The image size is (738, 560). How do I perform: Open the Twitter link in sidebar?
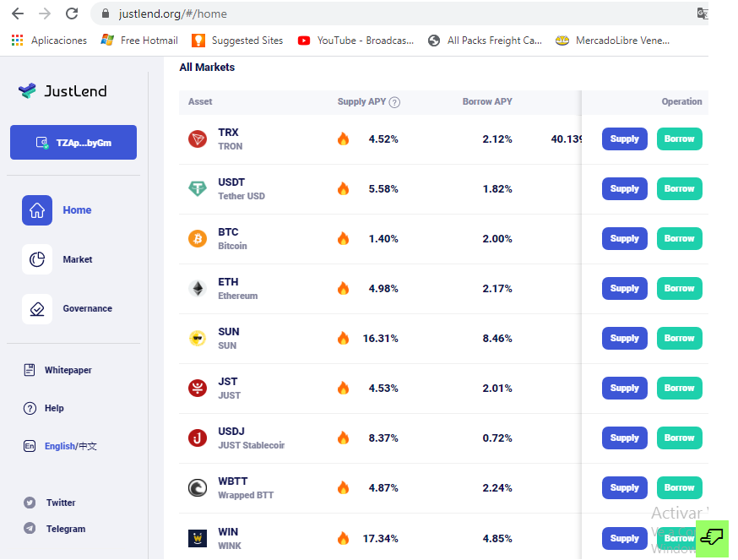coord(61,503)
